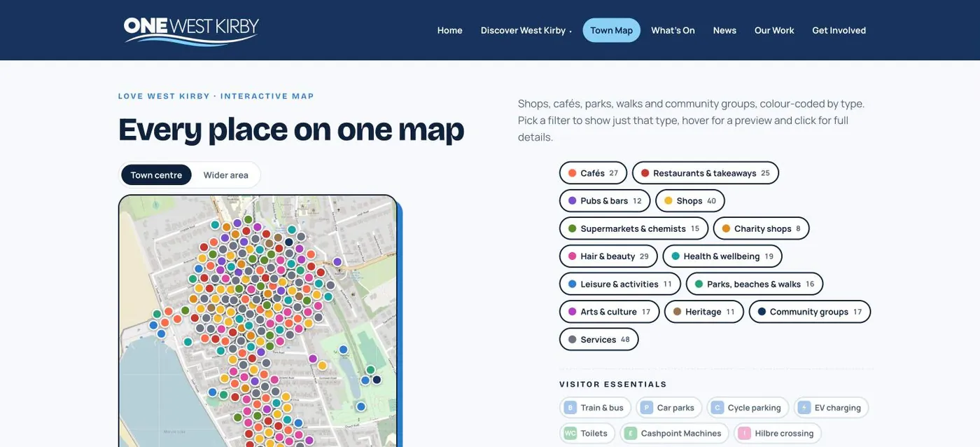Show Hilbre crossing essentials

(777, 434)
